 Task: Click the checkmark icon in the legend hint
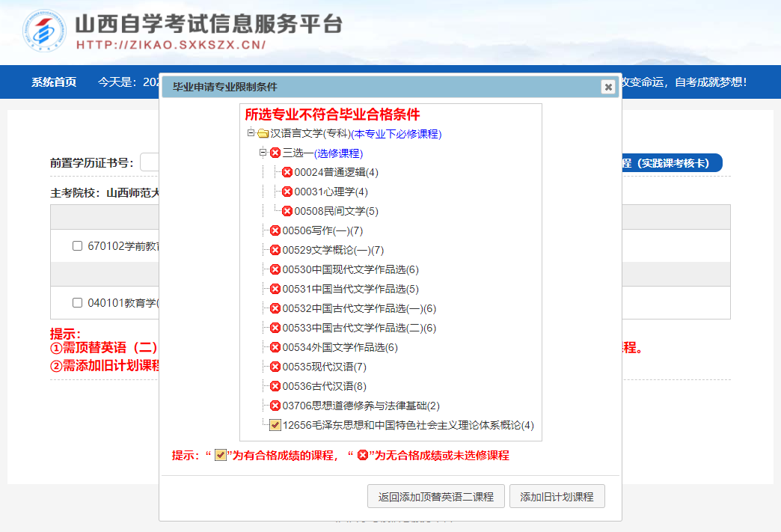221,456
